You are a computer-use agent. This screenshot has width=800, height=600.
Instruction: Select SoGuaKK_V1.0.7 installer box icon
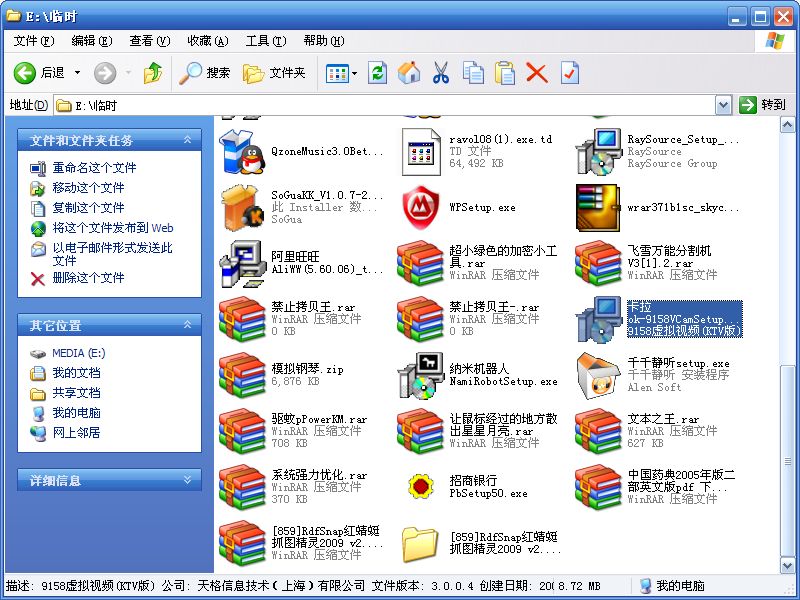[242, 208]
